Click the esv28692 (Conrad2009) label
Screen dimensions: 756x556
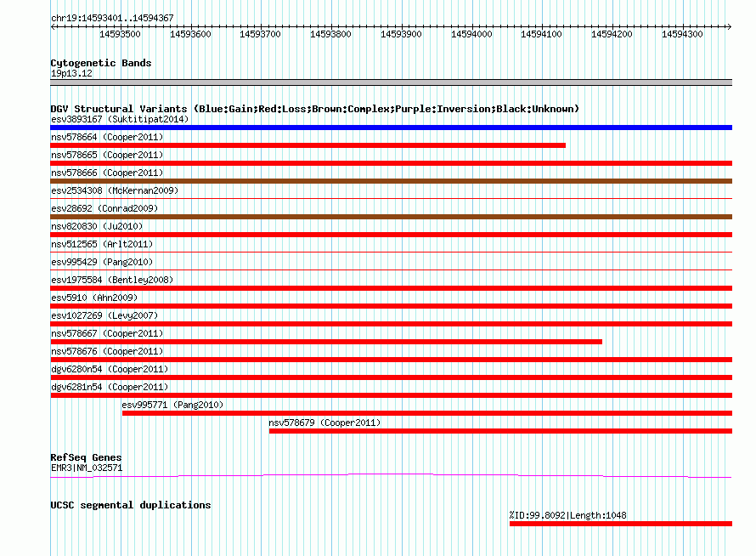click(x=104, y=208)
